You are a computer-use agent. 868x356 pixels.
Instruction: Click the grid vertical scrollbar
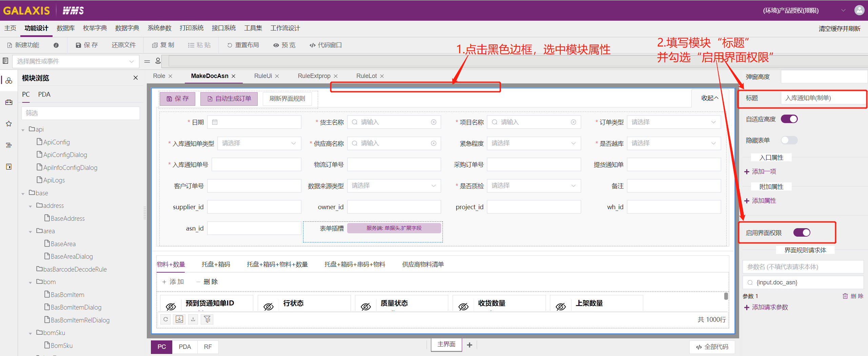pos(726,296)
